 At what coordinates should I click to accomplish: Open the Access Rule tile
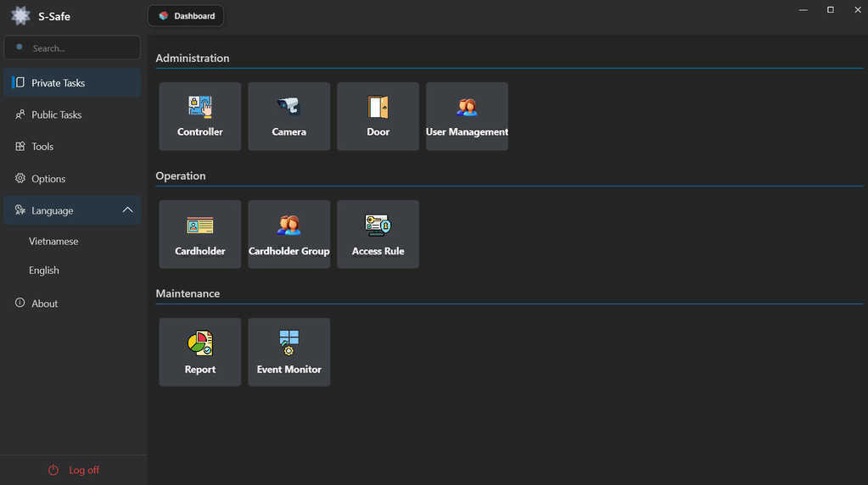(x=378, y=235)
